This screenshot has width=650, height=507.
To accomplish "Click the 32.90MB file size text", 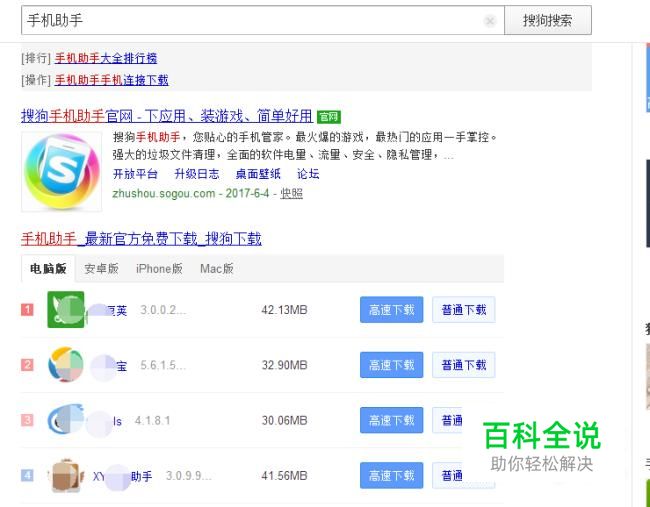I will point(284,365).
